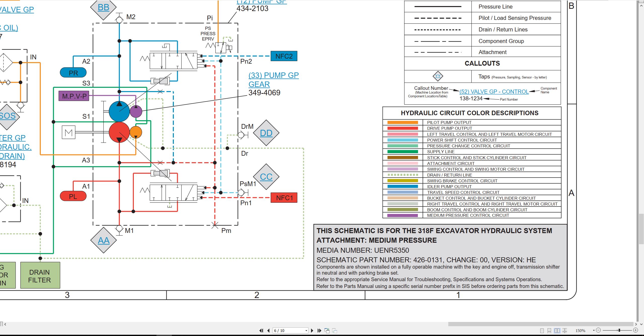Click the SWING BRAKE CONTROL CIRCUIT swatch
This screenshot has width=644, height=336.
(403, 181)
